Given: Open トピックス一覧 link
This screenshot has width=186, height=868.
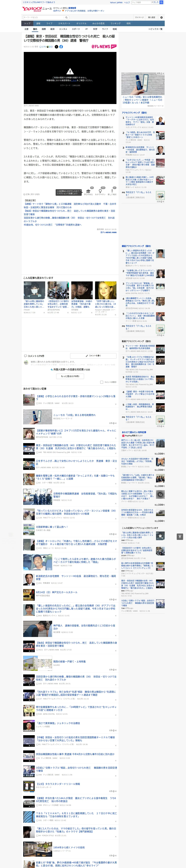Looking at the screenshot, I should (x=155, y=29).
